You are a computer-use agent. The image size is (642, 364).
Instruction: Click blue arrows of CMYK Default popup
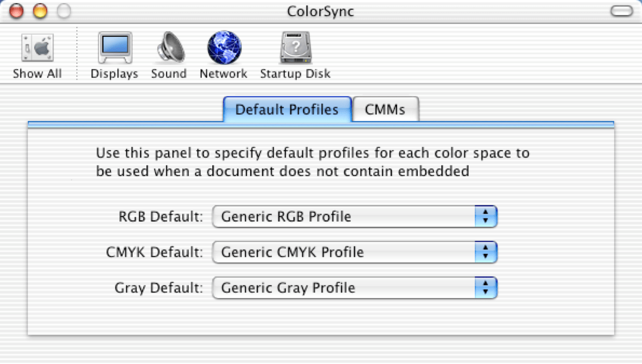point(486,252)
